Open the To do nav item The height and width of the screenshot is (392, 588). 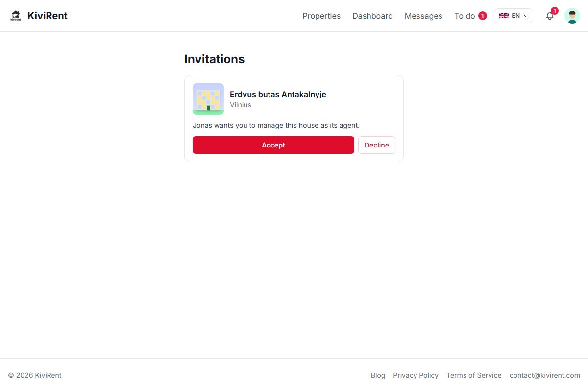(470, 16)
